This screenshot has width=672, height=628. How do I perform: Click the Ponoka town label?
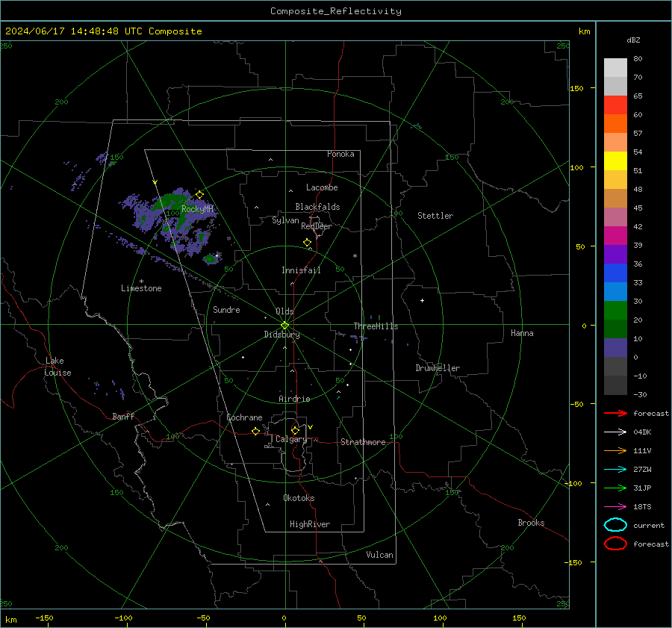coord(340,154)
